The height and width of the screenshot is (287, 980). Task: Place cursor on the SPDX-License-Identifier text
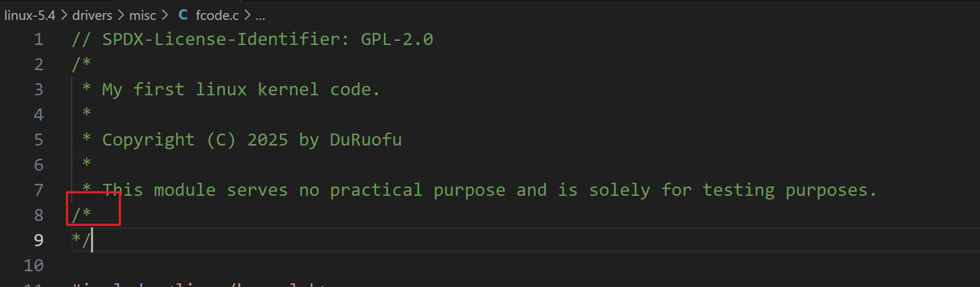tap(221, 39)
